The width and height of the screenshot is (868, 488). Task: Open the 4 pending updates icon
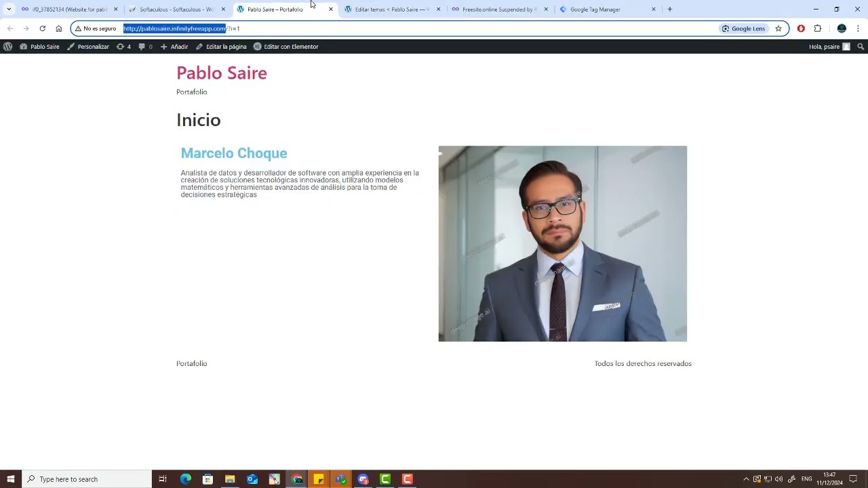tap(123, 47)
